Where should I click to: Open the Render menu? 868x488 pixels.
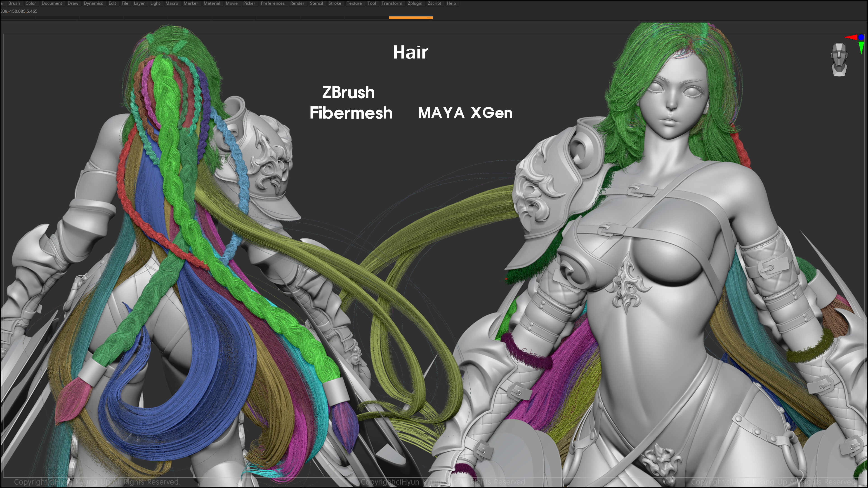[297, 3]
